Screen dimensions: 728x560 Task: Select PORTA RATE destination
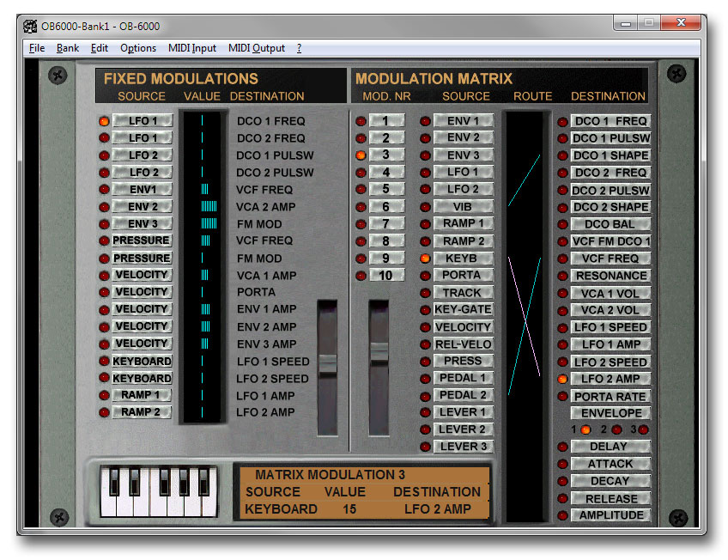tap(610, 397)
